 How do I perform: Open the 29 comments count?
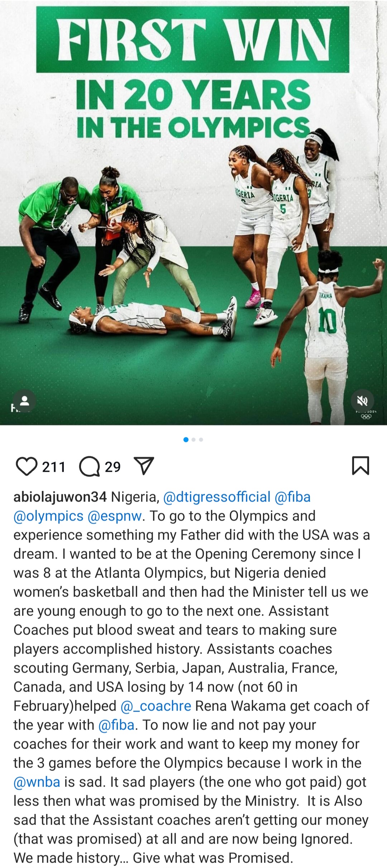pos(113,467)
